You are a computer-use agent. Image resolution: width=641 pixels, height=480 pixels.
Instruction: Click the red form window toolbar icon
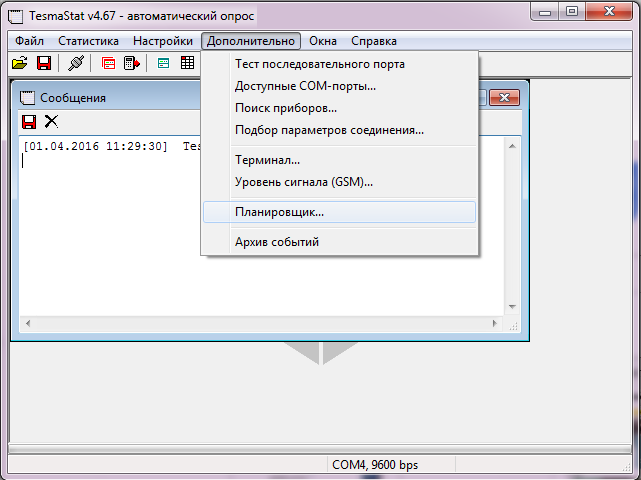point(108,63)
